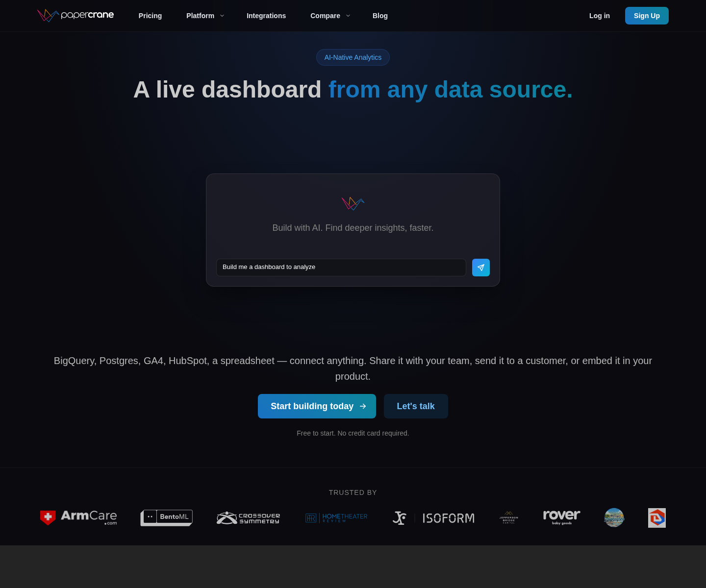Click the Sign Up button
Screen dimensions: 706x588
tap(647, 16)
